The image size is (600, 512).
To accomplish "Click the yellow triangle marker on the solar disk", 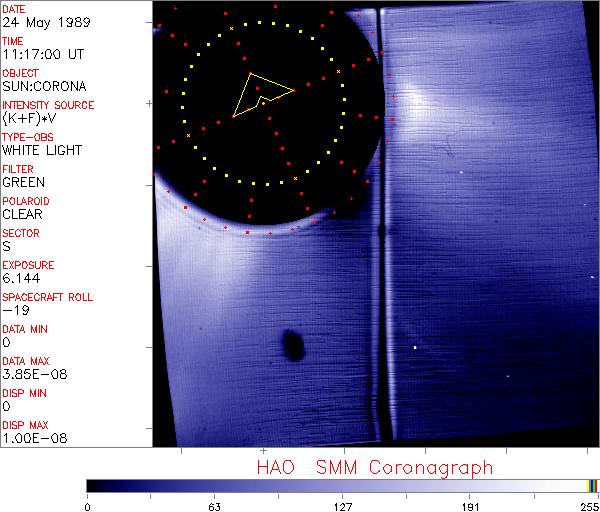I will [260, 94].
